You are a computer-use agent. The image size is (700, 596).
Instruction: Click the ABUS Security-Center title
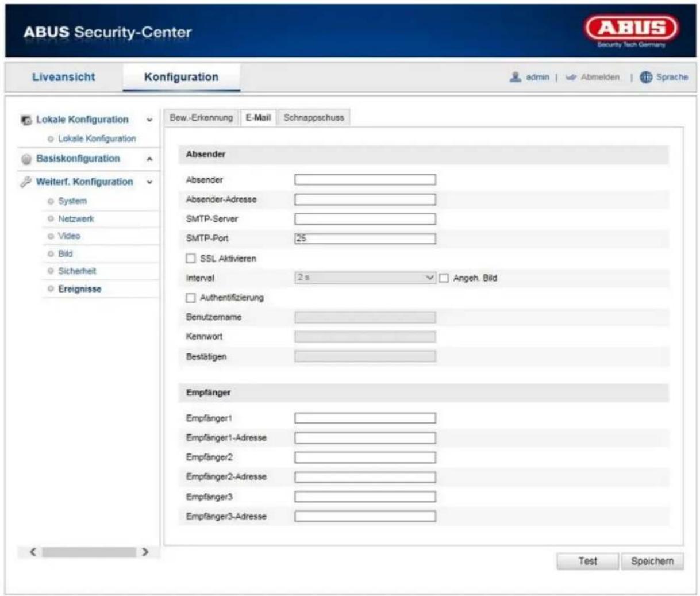(107, 32)
